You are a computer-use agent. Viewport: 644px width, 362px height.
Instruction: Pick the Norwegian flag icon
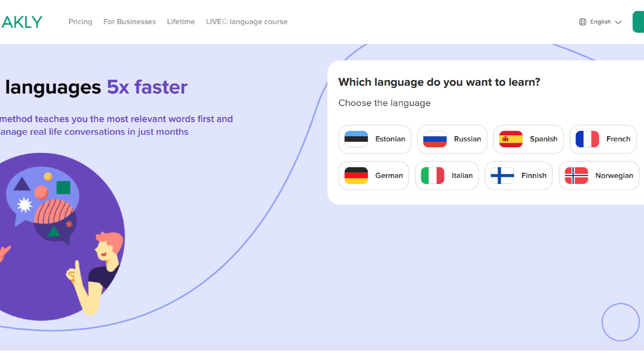tap(577, 175)
